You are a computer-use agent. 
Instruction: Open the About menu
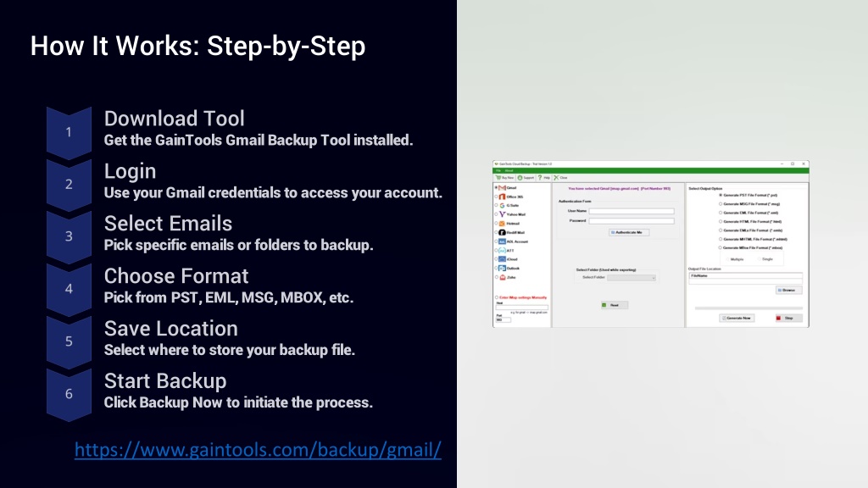click(509, 171)
